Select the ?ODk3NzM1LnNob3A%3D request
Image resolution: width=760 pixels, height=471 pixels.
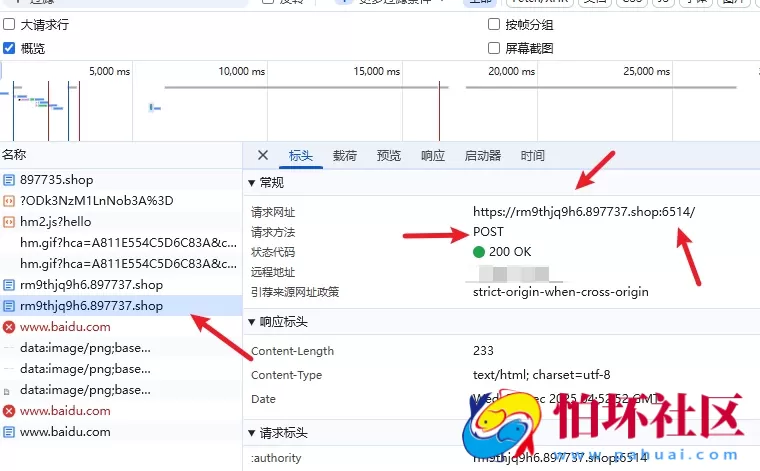pos(121,201)
